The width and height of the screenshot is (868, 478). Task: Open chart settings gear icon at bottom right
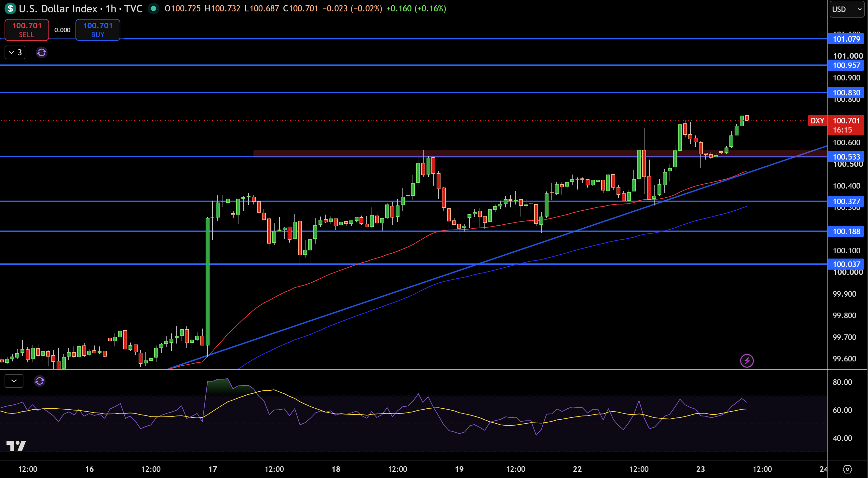coord(847,469)
